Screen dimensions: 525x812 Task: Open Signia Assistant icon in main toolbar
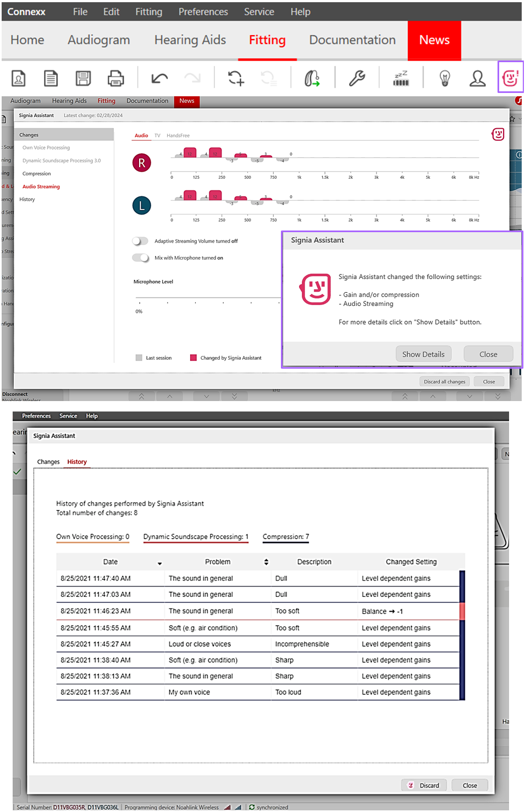pos(511,78)
